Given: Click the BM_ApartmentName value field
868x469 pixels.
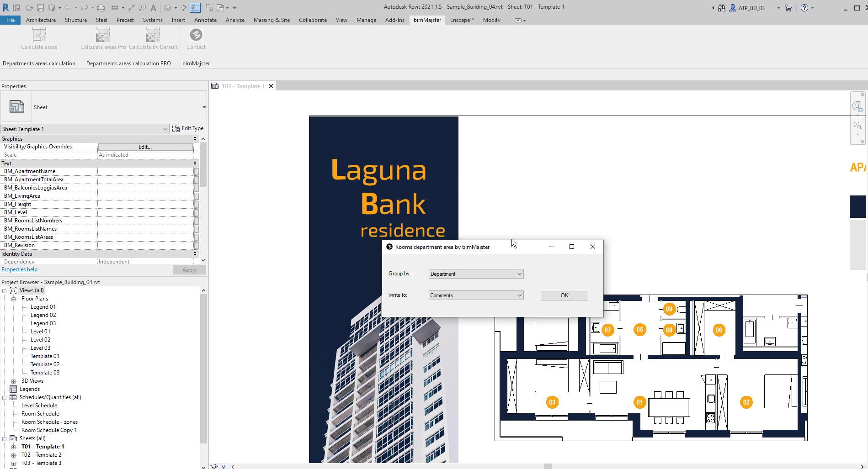Looking at the screenshot, I should [145, 172].
